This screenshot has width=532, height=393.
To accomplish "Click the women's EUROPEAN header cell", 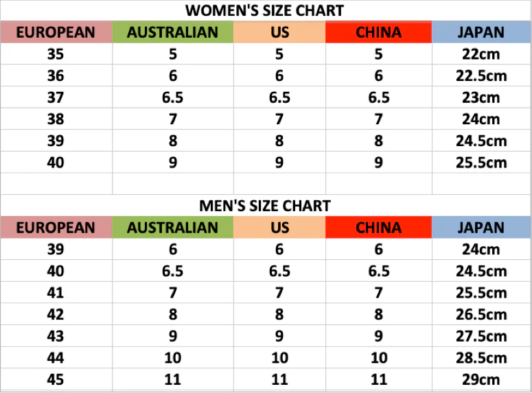I will coord(56,32).
